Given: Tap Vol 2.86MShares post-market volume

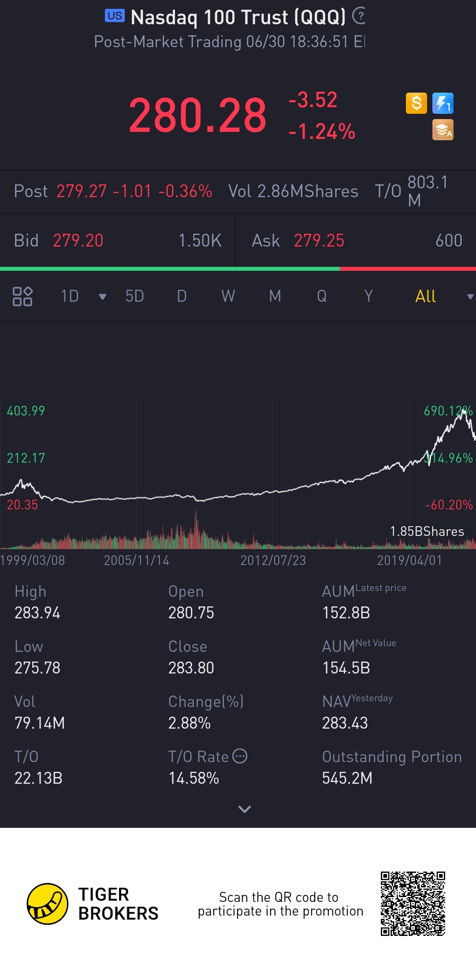Looking at the screenshot, I should pyautogui.click(x=293, y=191).
